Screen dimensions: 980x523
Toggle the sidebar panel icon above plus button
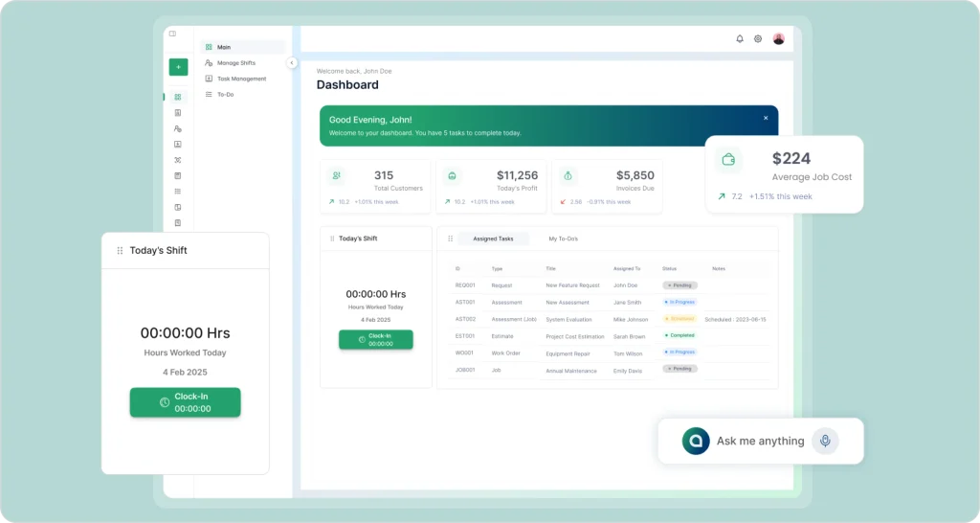click(172, 34)
